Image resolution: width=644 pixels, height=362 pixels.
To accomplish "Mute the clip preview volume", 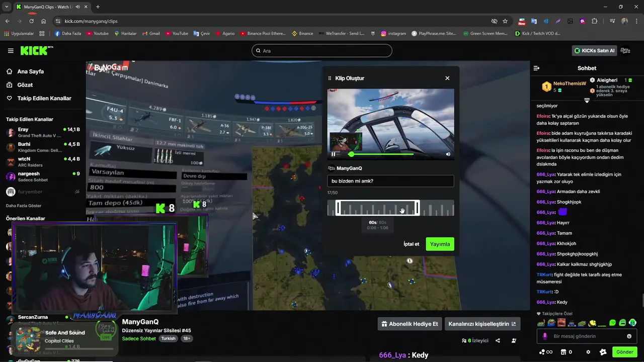I will 448,154.
